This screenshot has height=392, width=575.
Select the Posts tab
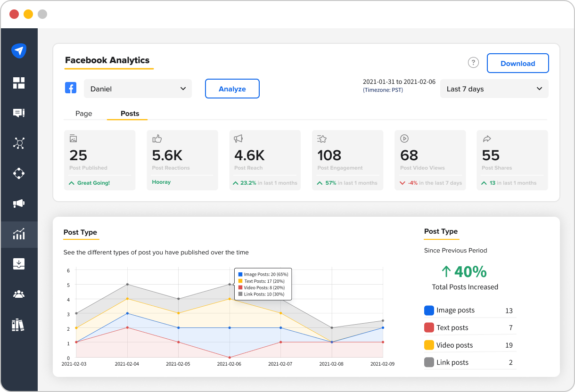point(130,114)
